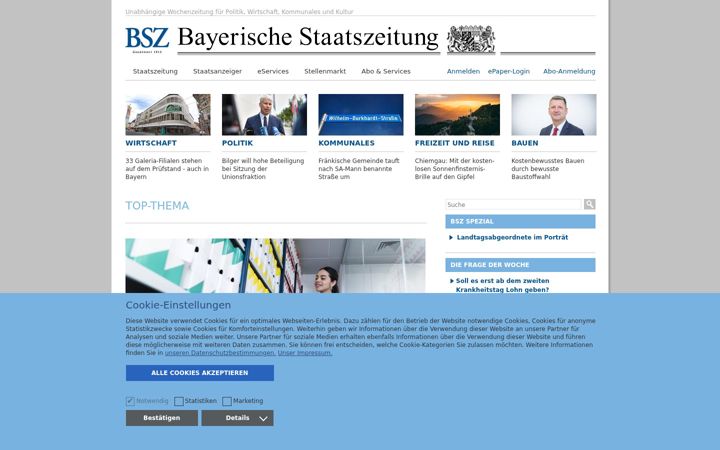The image size is (720, 450).
Task: Click arrow beside Landtagsabgeordnete im Porträt
Action: pyautogui.click(x=451, y=237)
